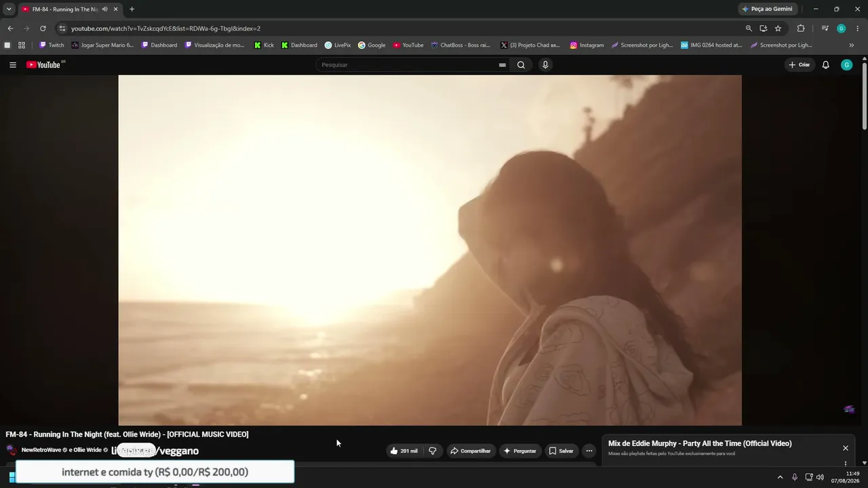Open the IMG 0264 hosted bookmark
This screenshot has width=868, height=488.
click(711, 45)
